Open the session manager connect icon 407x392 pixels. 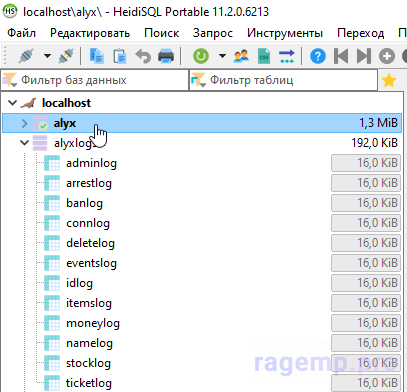coord(26,56)
